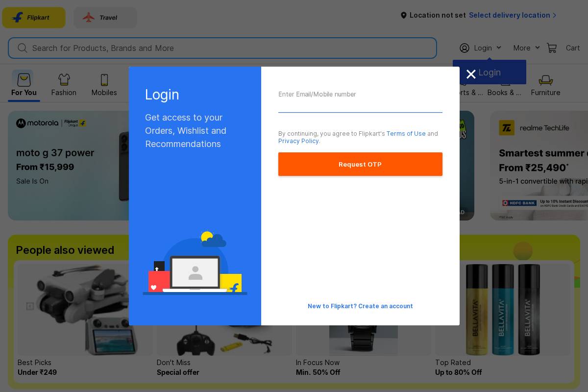The height and width of the screenshot is (392, 588).
Task: Click the HDFC Bank offer logo
Action: click(519, 202)
